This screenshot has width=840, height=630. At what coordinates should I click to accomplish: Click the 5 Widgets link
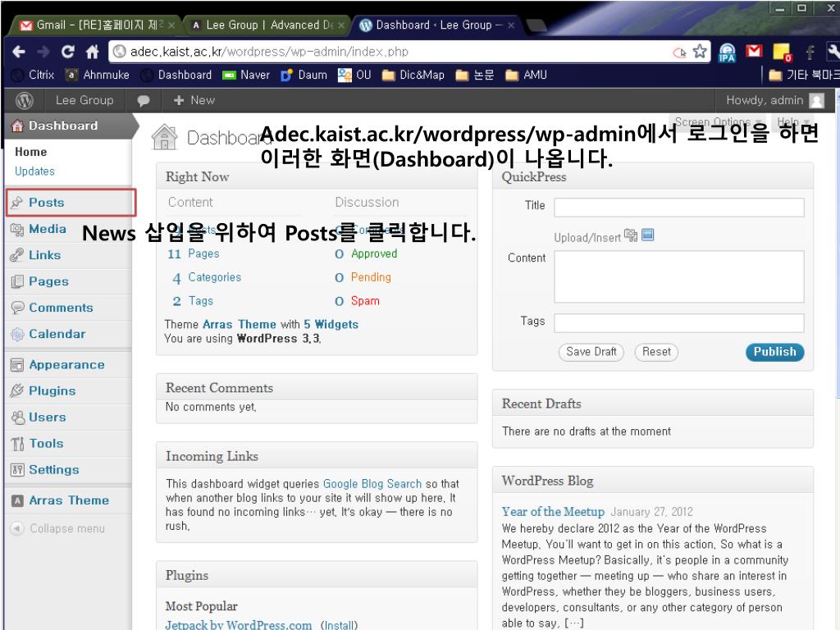pos(331,325)
